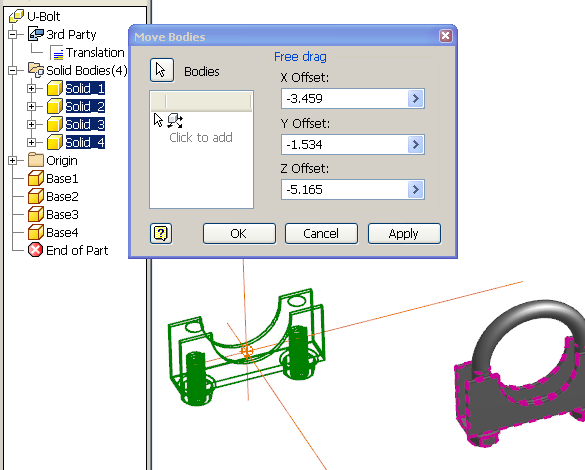The width and height of the screenshot is (585, 470).
Task: Expand the Solid_1 body node
Action: click(x=32, y=88)
